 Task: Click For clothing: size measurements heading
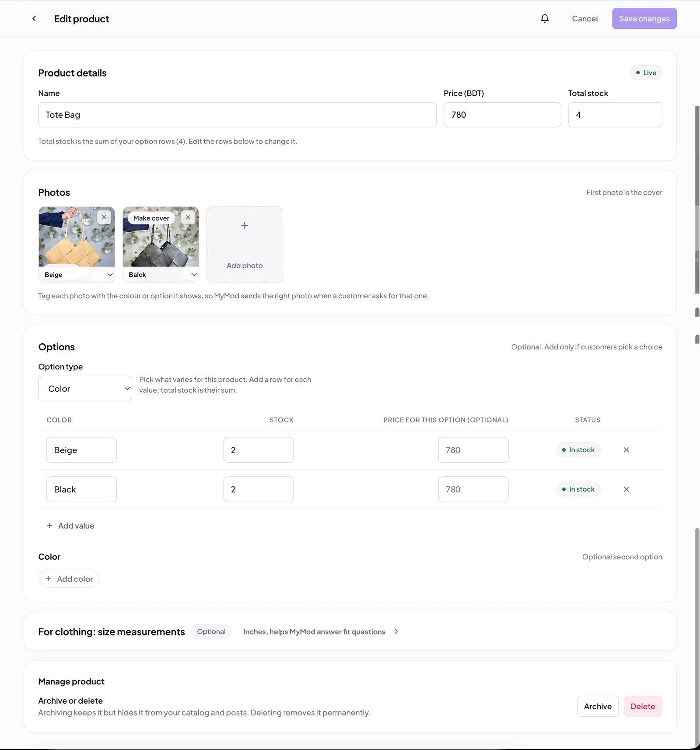point(112,632)
